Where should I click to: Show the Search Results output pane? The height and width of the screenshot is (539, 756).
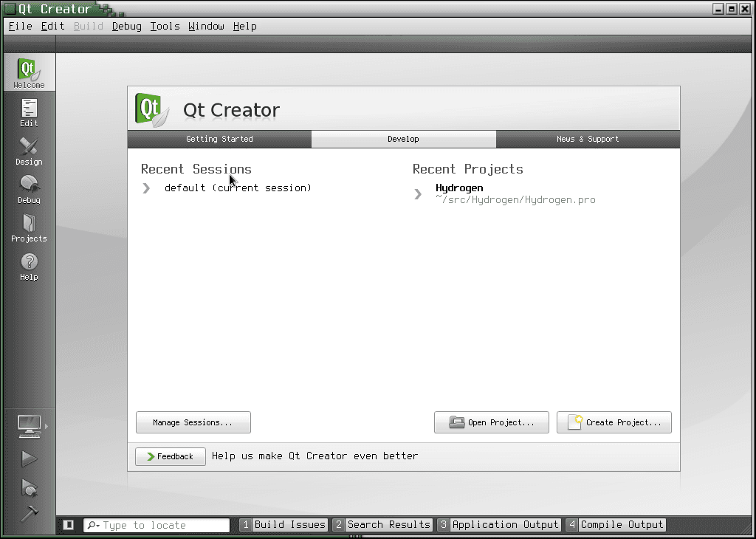383,524
